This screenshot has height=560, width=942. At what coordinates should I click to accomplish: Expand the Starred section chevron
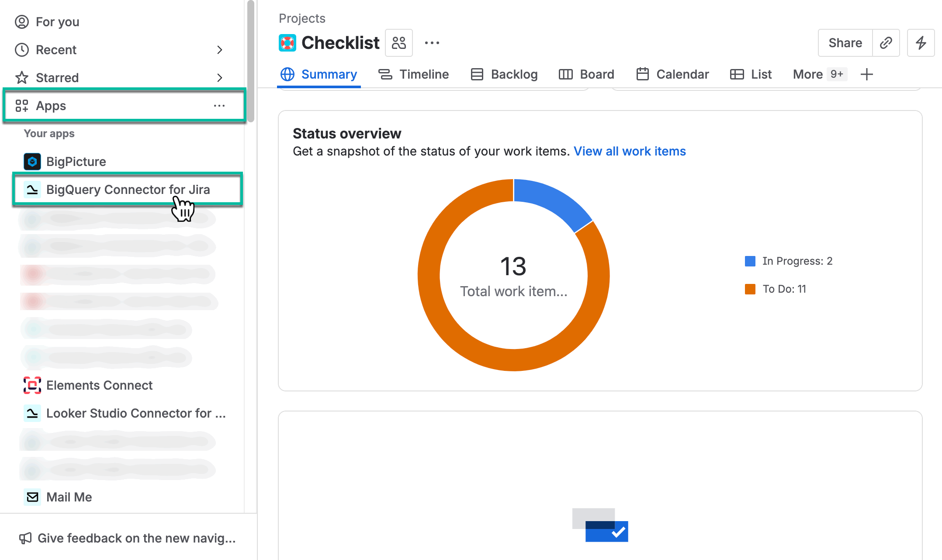tap(219, 78)
